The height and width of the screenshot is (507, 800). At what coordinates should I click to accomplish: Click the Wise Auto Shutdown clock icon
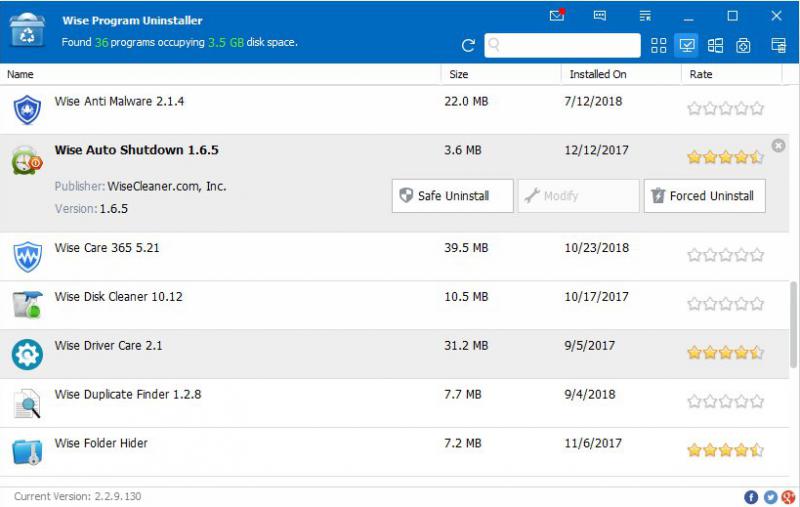(x=27, y=160)
